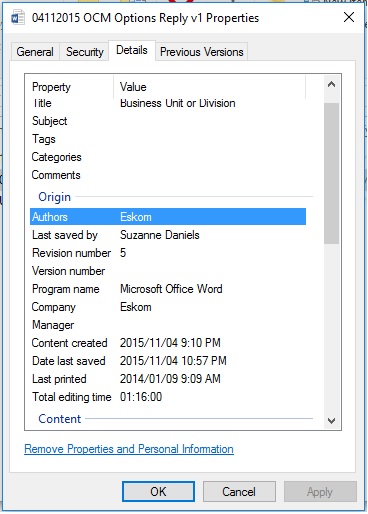Click the Cancel button
This screenshot has width=368, height=514.
tap(239, 491)
